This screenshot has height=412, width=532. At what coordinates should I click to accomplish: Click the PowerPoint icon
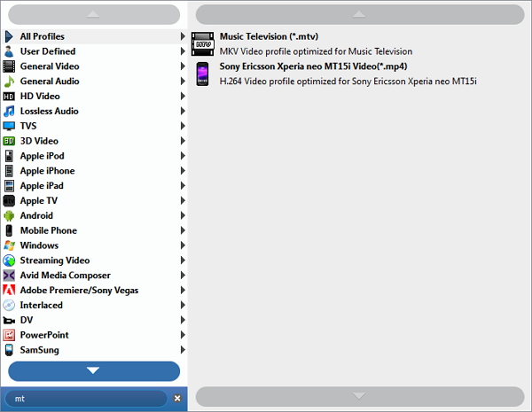pyautogui.click(x=9, y=335)
